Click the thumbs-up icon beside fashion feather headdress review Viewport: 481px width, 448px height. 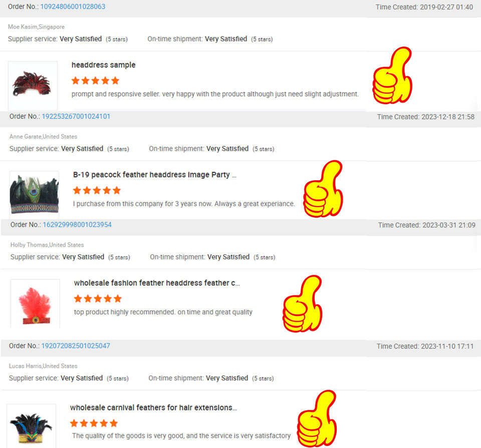303,304
